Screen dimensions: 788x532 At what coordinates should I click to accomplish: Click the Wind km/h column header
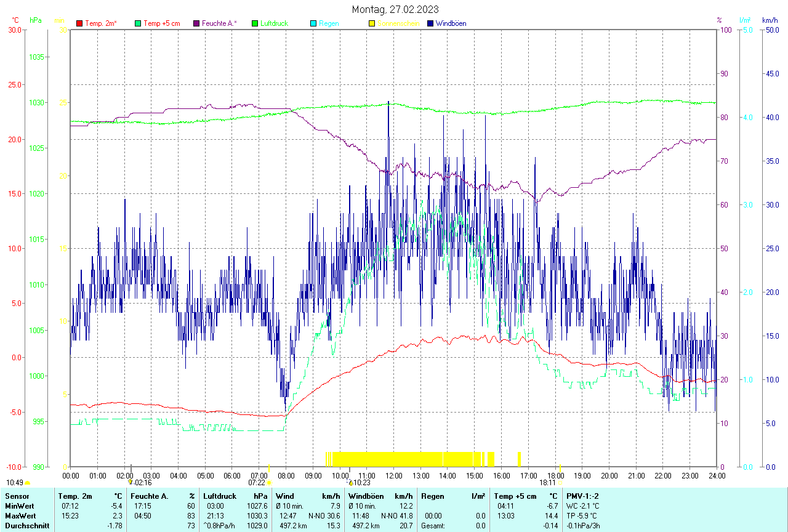pyautogui.click(x=308, y=496)
